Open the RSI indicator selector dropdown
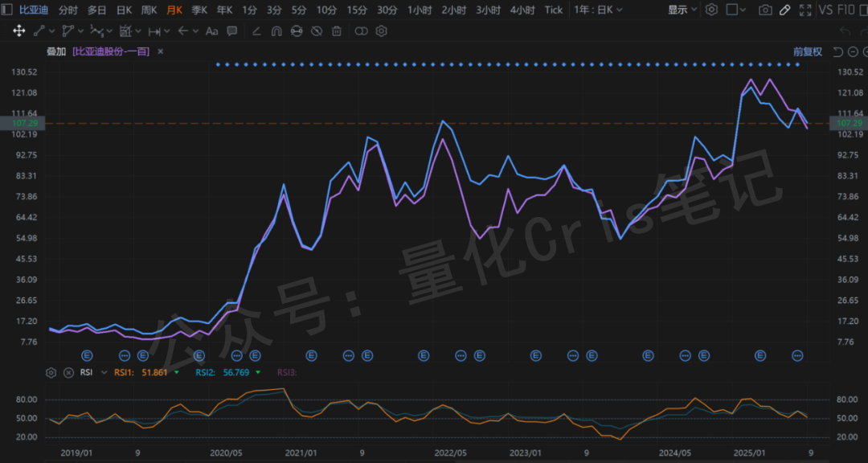 click(x=104, y=373)
